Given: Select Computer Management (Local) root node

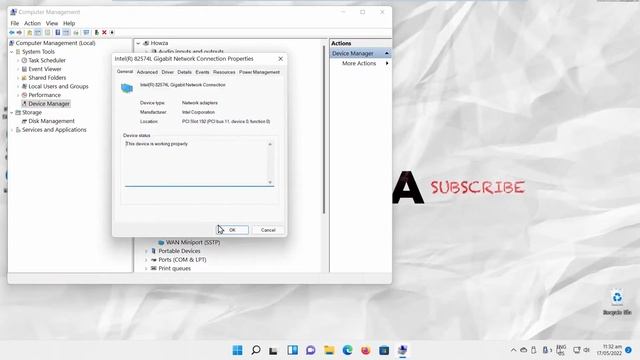Looking at the screenshot, I should (56, 43).
